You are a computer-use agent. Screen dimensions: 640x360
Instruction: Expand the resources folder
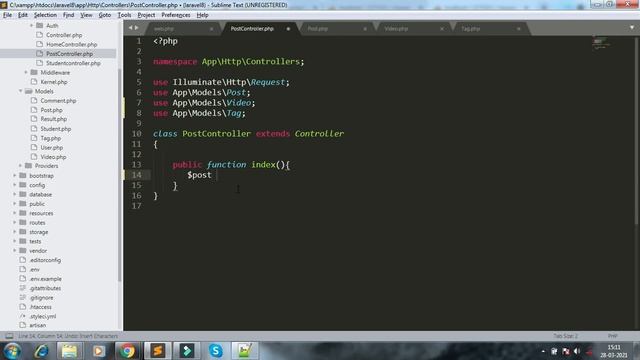pos(15,213)
